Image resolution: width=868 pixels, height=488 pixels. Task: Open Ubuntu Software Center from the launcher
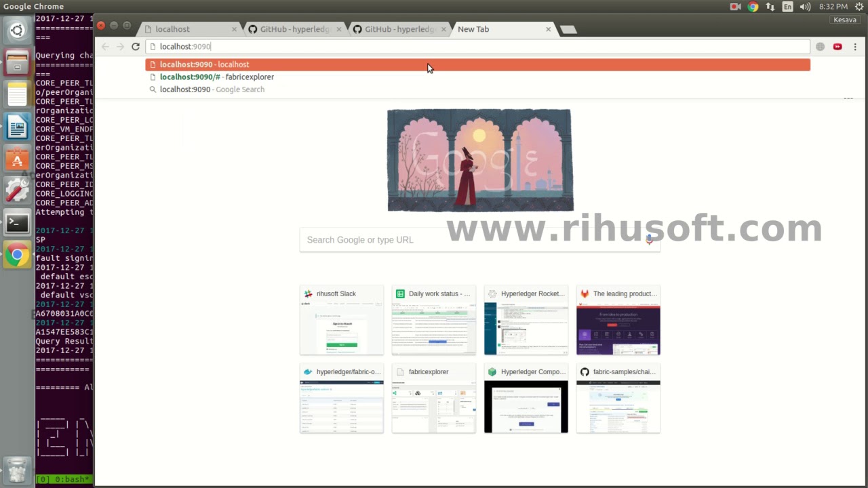tap(17, 159)
